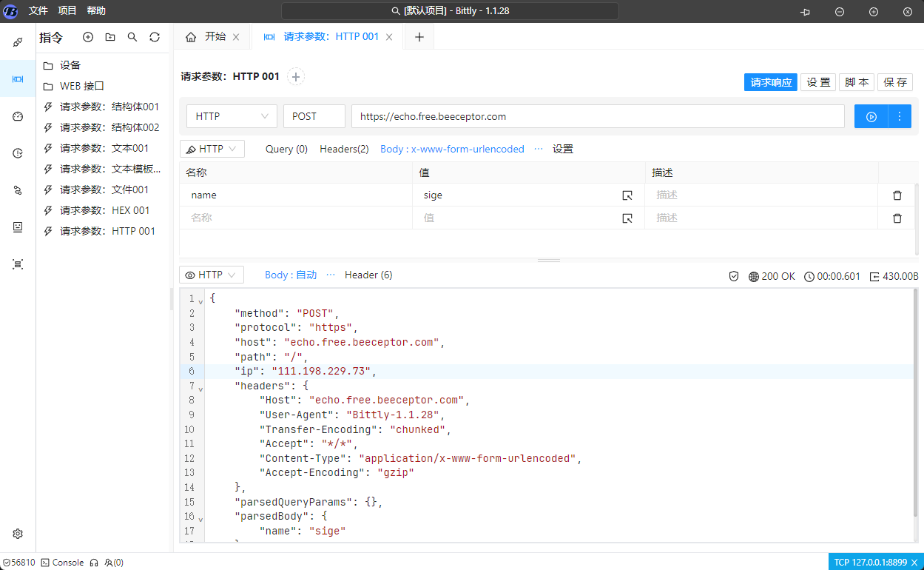Open the add command plus icon in sidebar
924x570 pixels.
(88, 37)
